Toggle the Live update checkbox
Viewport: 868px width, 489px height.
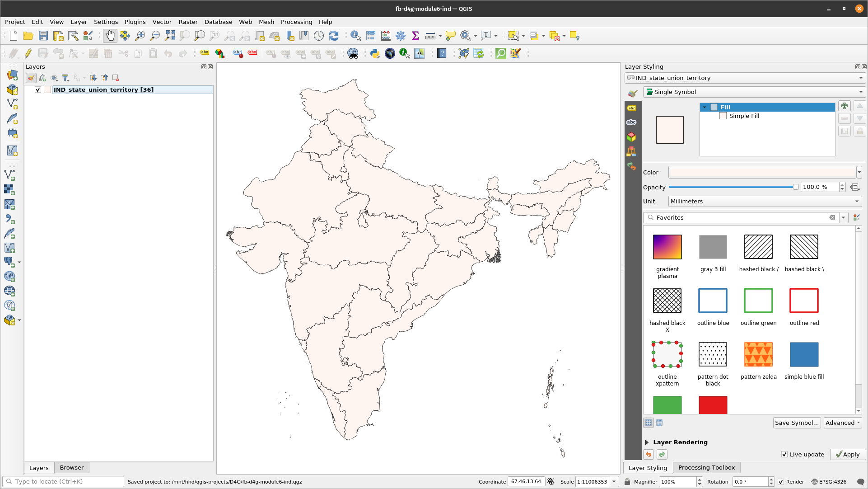click(784, 454)
